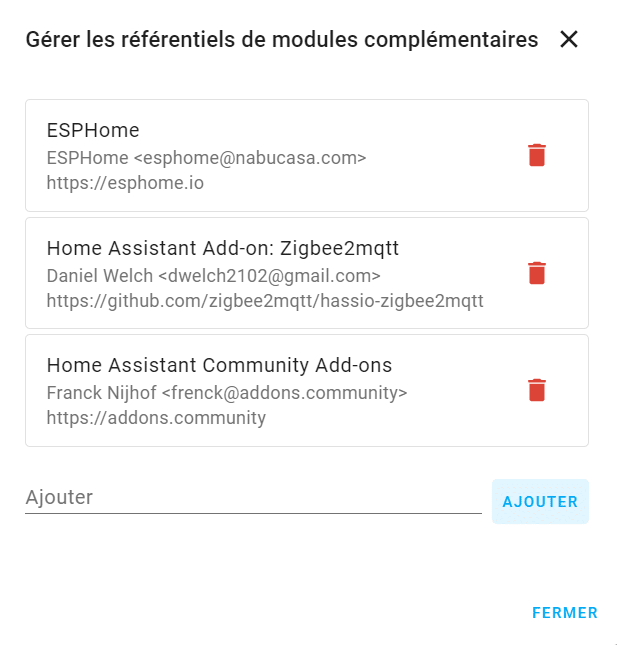The image size is (617, 645).
Task: Open the https://esphome.io URL text
Action: tap(125, 184)
